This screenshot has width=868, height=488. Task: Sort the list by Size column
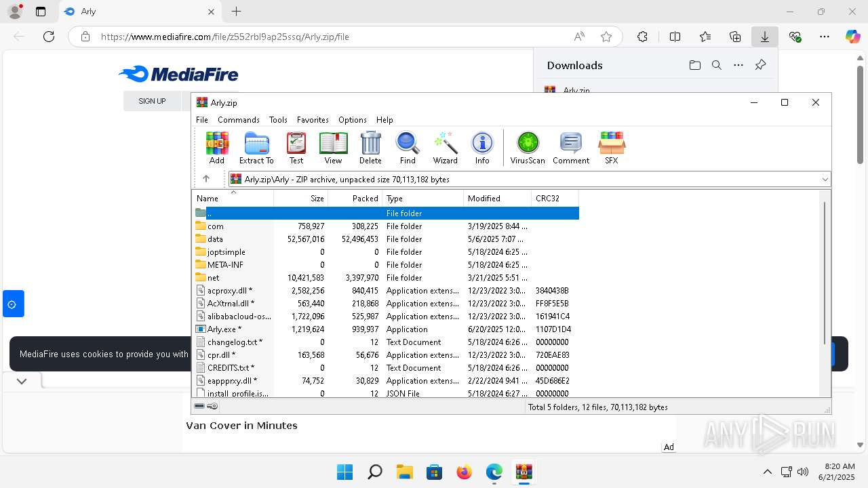[x=301, y=199]
